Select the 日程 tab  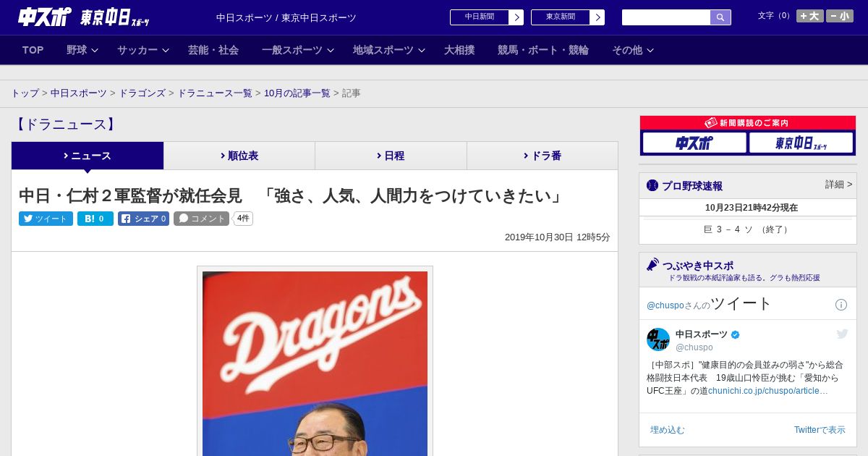(391, 156)
